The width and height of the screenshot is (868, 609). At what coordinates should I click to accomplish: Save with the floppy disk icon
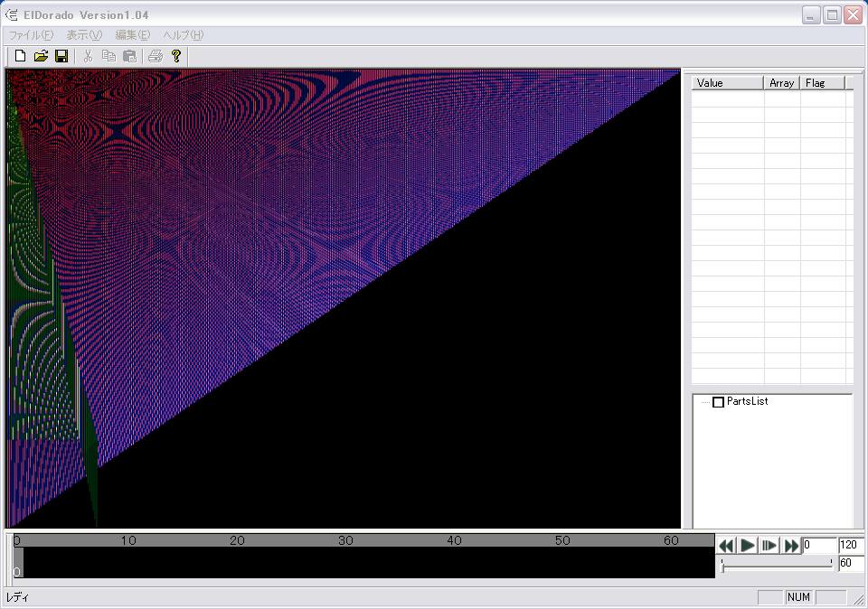click(x=61, y=56)
